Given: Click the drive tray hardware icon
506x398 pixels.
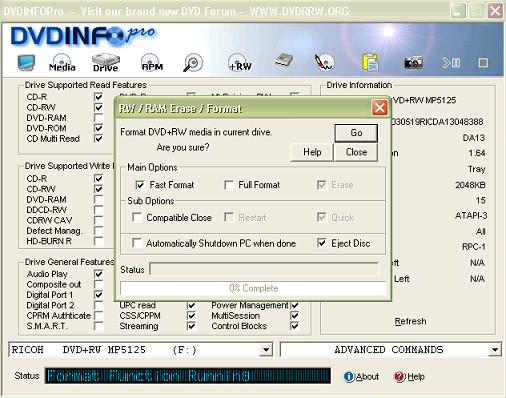Looking at the screenshot, I should [x=284, y=61].
